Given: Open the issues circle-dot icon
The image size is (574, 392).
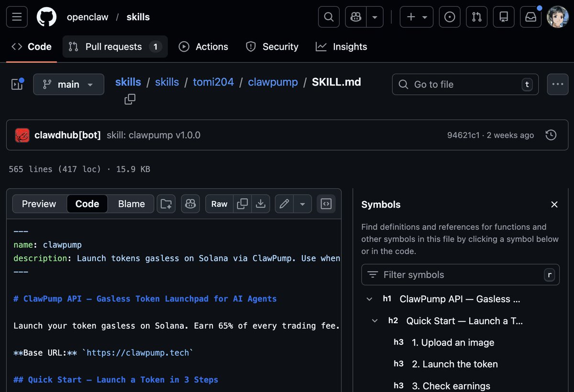Looking at the screenshot, I should point(450,17).
